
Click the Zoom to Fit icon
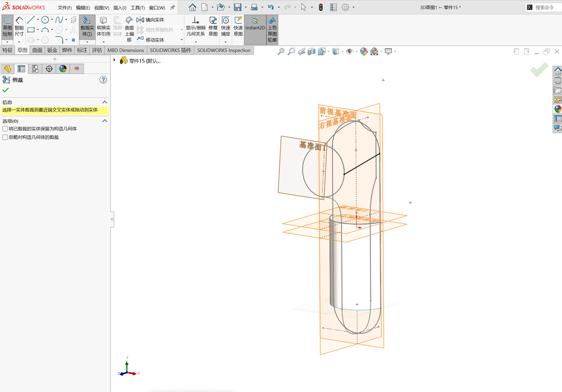click(x=281, y=52)
